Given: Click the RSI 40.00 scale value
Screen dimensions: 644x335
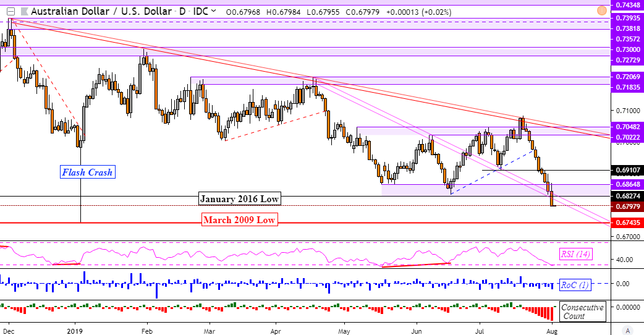Looking at the screenshot, I should [x=624, y=260].
